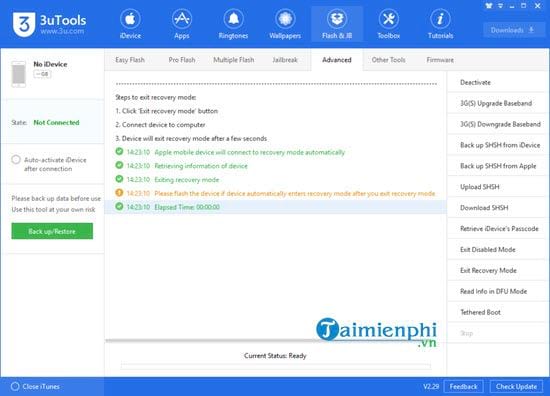Toggle Auto-activate iDevice after connection
This screenshot has height=396, width=550.
click(16, 160)
